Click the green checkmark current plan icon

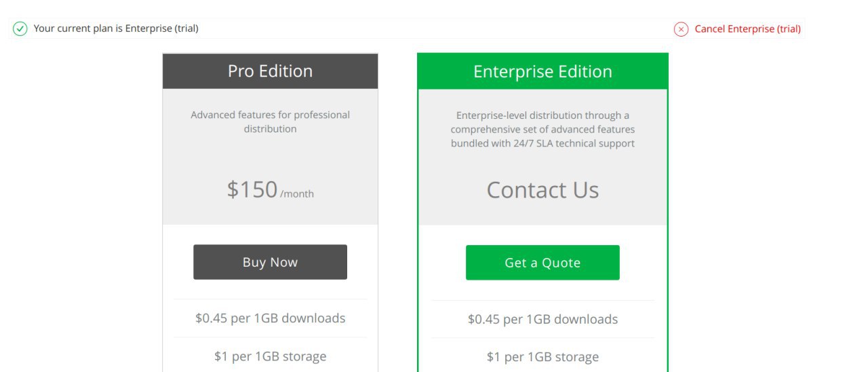[x=20, y=29]
